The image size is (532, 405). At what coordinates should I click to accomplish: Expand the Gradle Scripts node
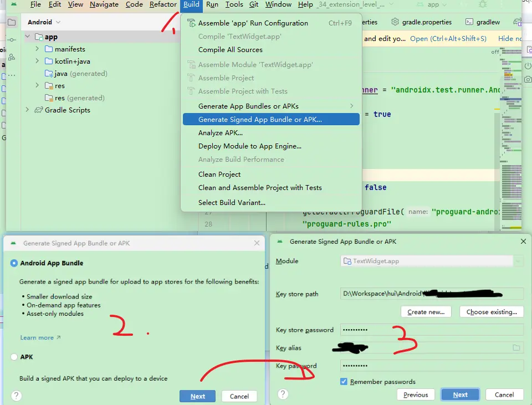(x=27, y=110)
